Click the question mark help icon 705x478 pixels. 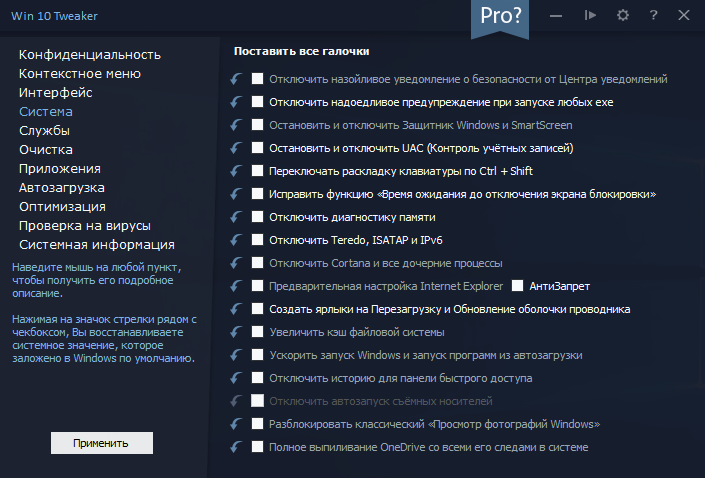tap(653, 16)
